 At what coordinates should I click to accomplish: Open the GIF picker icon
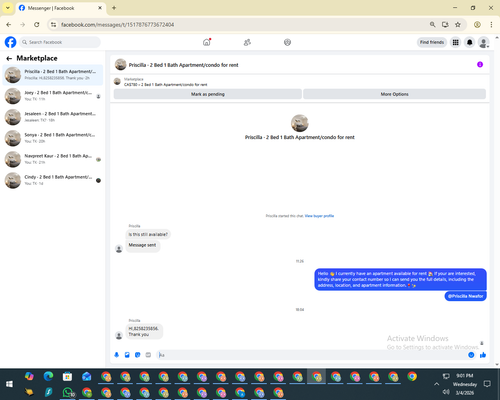point(148,355)
